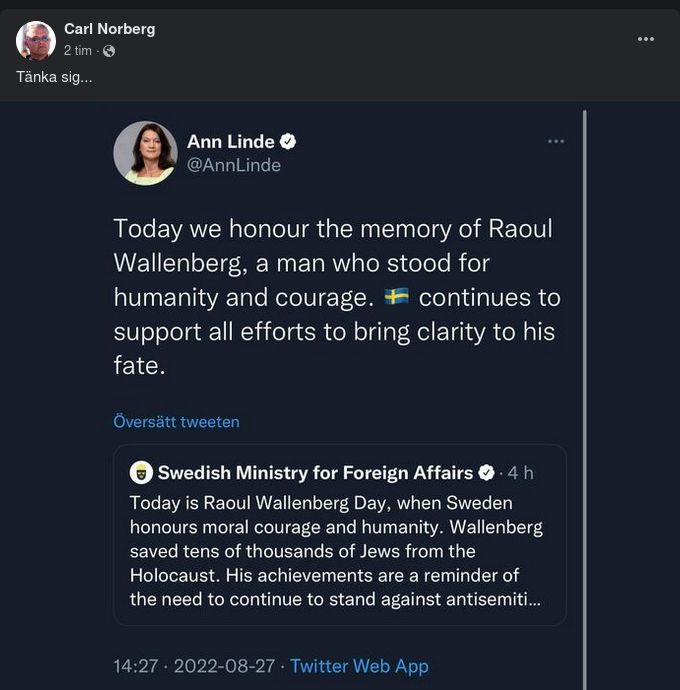This screenshot has height=690, width=680.
Task: Open Swedish Ministry for Foreign Affairs name
Action: coord(315,472)
